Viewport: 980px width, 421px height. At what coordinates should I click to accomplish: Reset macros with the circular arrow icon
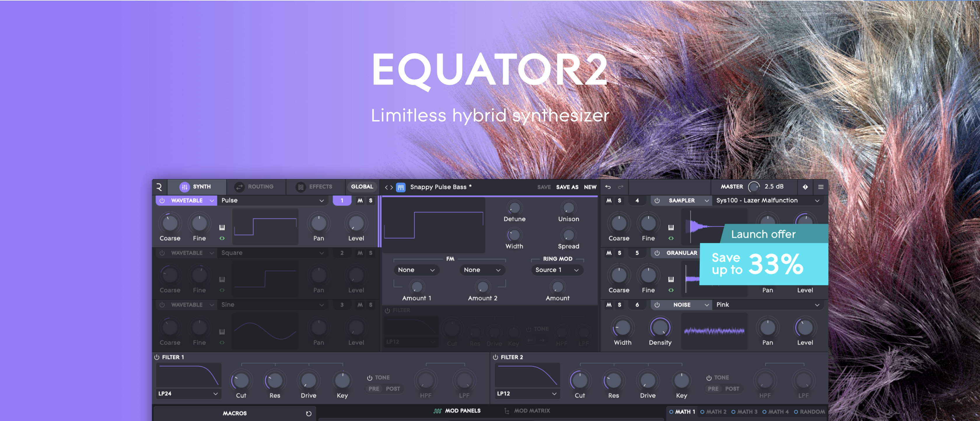[x=309, y=413]
